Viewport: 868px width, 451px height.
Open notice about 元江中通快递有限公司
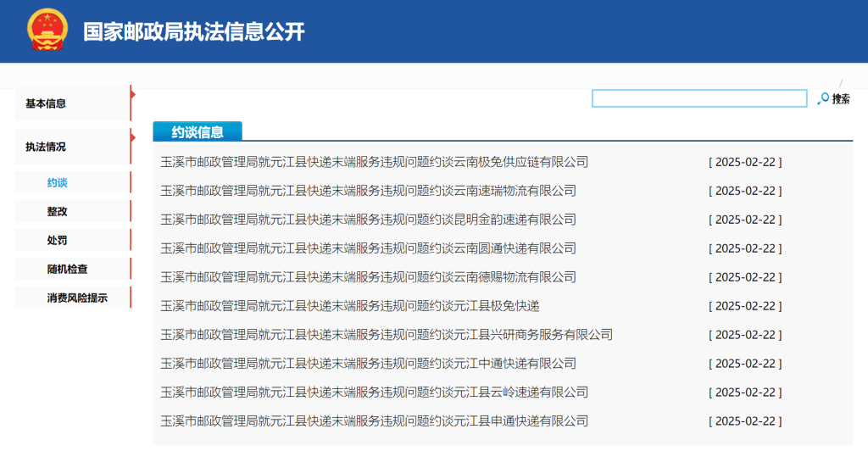[x=368, y=364]
